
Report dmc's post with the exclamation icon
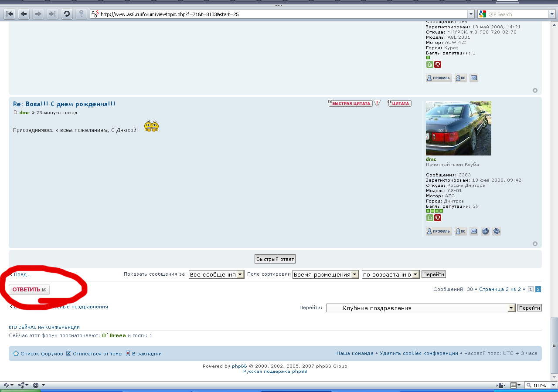[377, 103]
